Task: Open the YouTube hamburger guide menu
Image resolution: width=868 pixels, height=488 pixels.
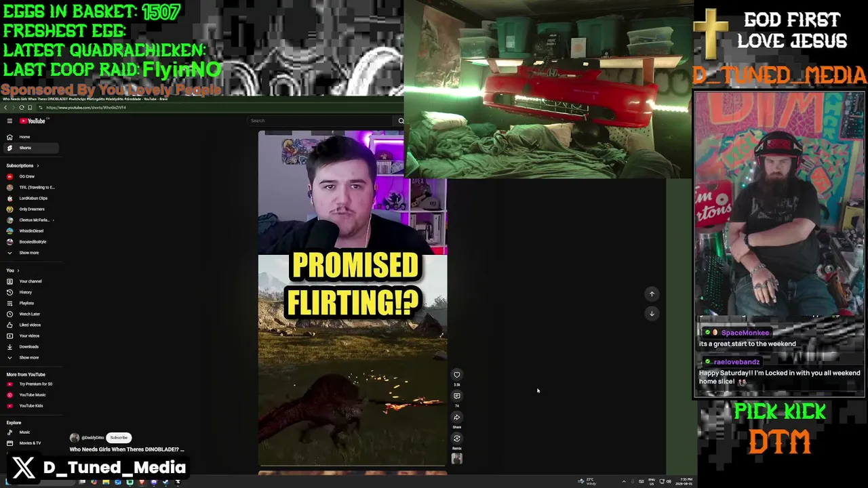Action: click(x=9, y=121)
